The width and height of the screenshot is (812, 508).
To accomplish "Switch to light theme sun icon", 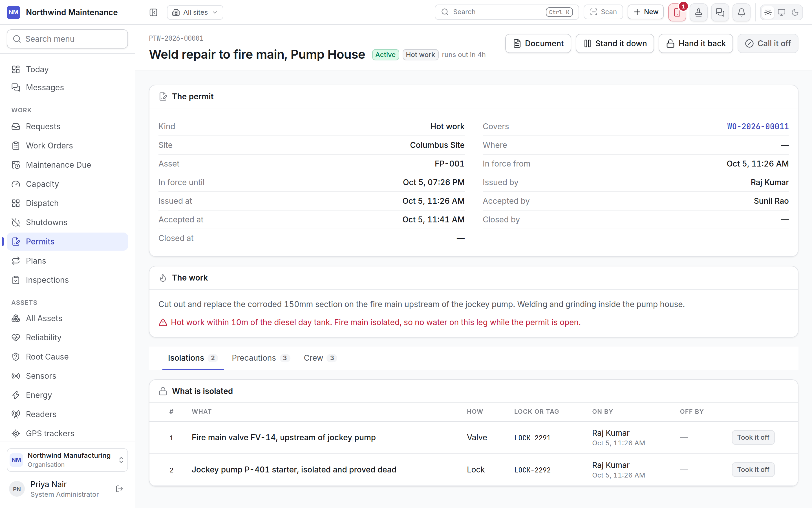I will point(768,12).
